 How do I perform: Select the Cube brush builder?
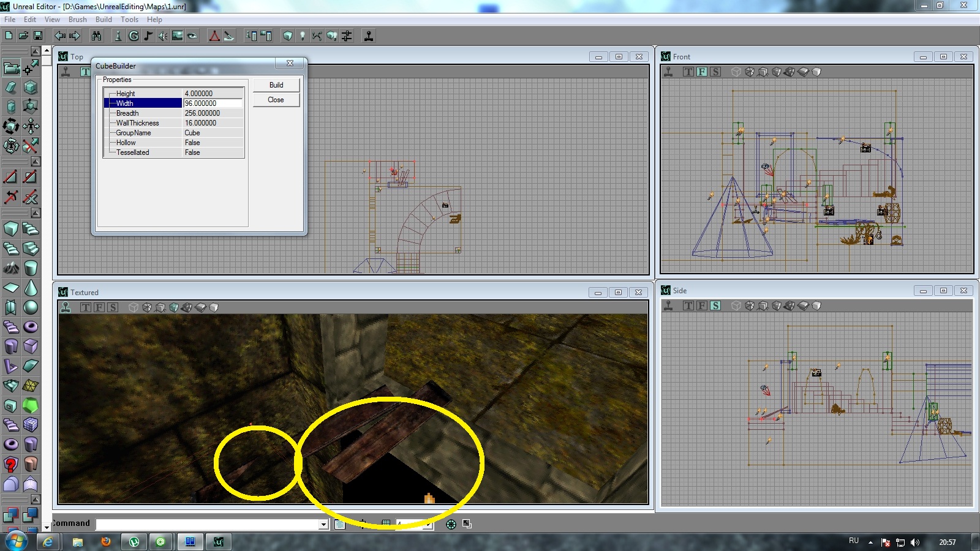11,229
